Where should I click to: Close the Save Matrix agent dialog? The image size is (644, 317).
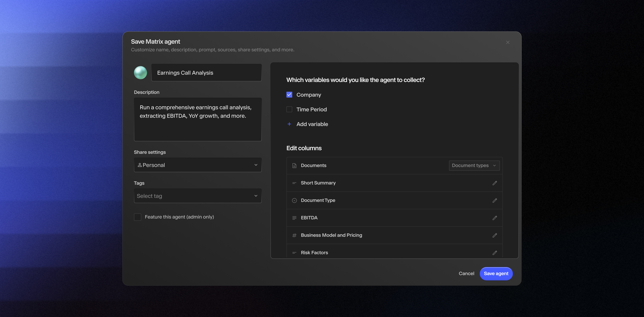508,42
